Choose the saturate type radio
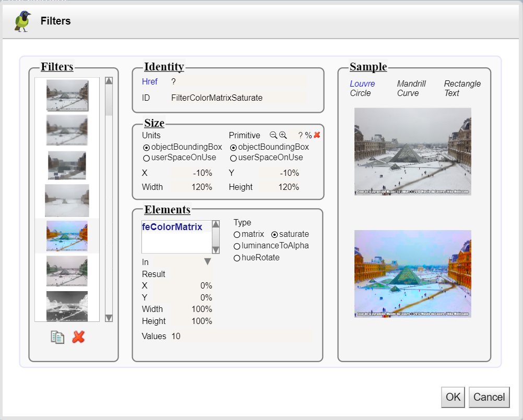 [275, 235]
